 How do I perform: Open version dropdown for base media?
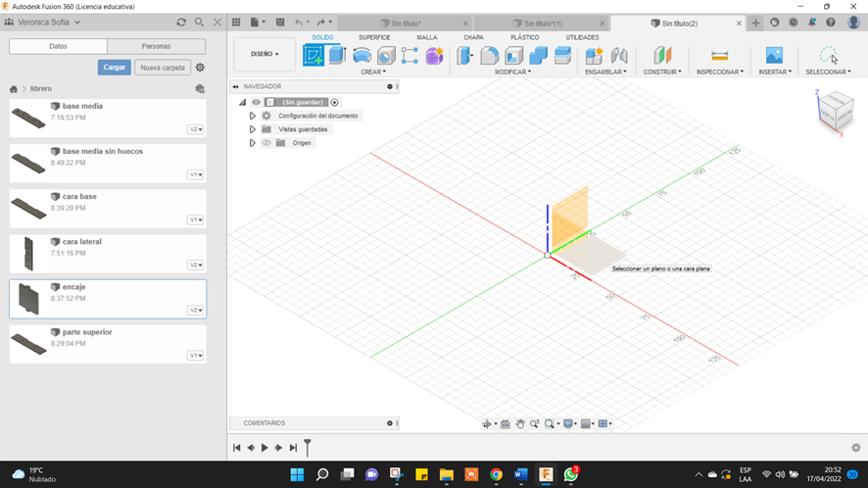click(x=195, y=129)
